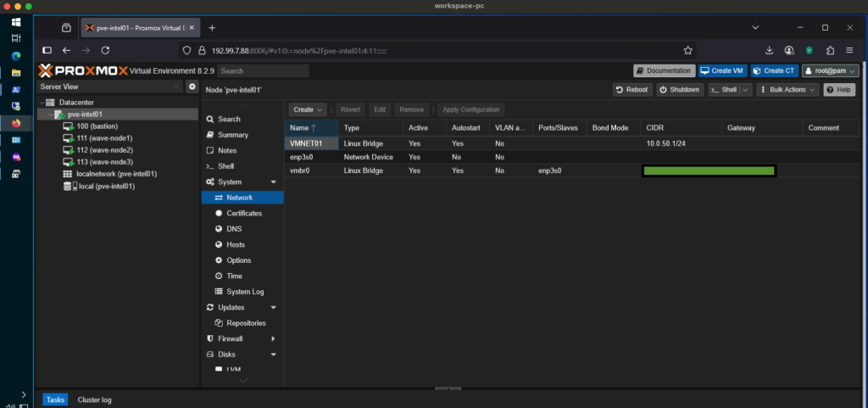Open Shell in the node menu
This screenshot has width=868, height=408.
[x=242, y=166]
